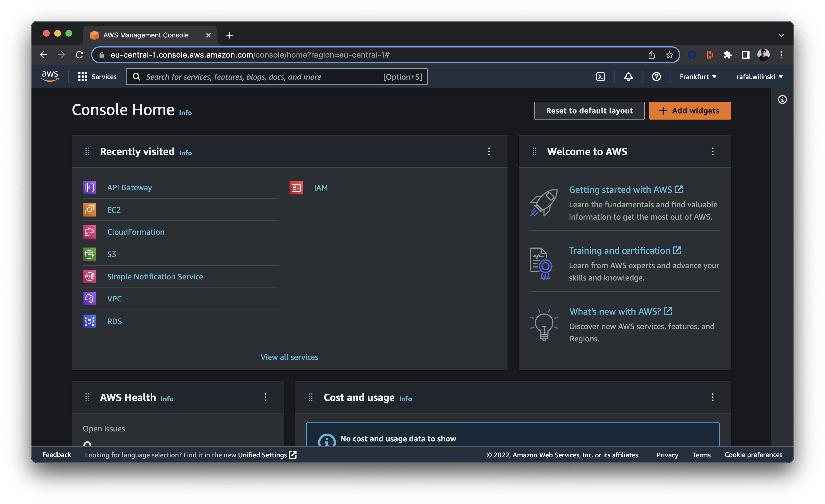
Task: Expand the Frankfurt region dropdown
Action: [x=698, y=77]
